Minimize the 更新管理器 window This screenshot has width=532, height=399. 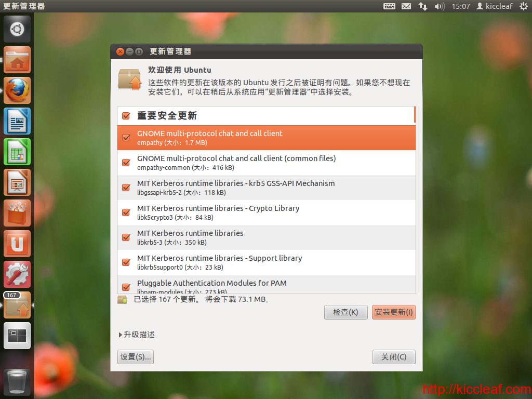coord(129,51)
